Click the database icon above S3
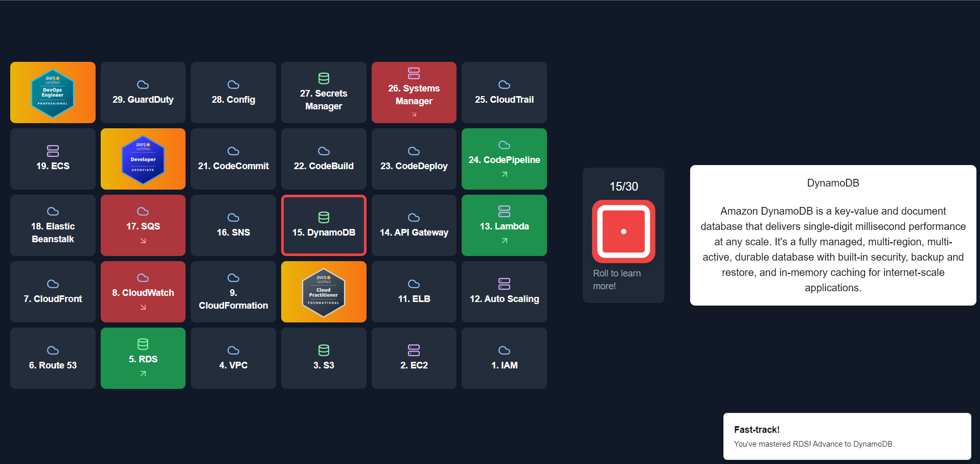980x464 pixels. [324, 350]
